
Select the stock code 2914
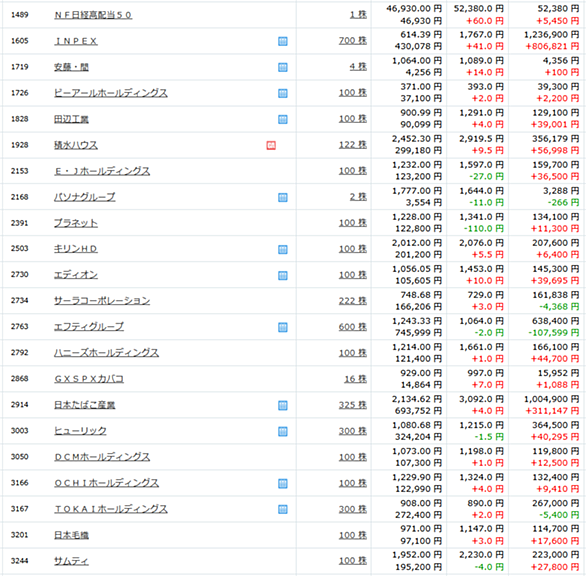tap(19, 405)
